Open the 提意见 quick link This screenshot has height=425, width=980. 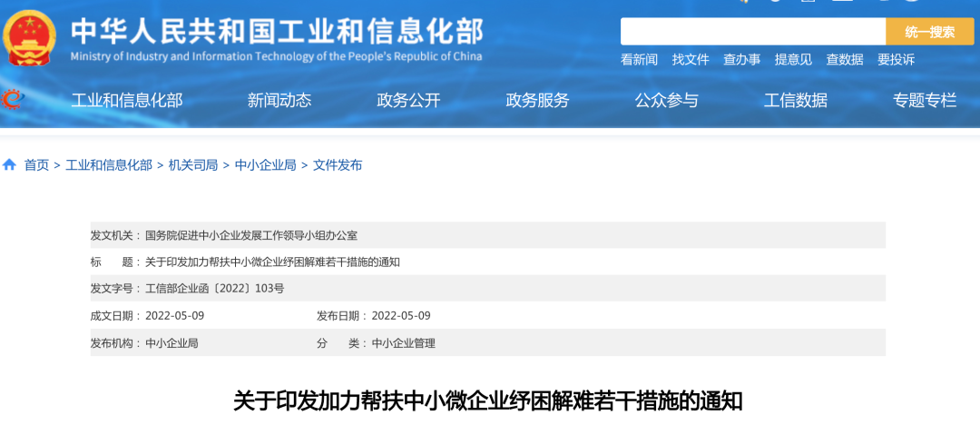[x=793, y=60]
